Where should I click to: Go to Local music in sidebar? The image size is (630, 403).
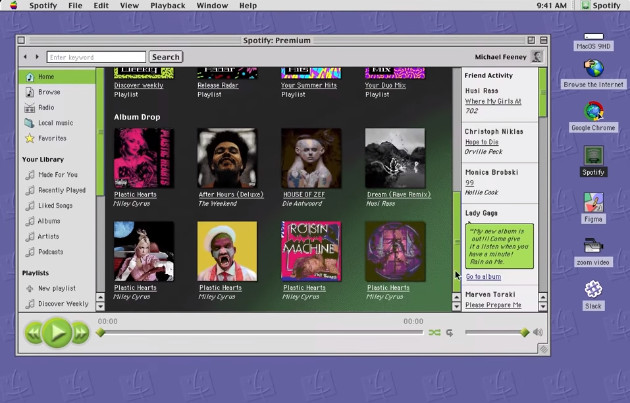[55, 123]
